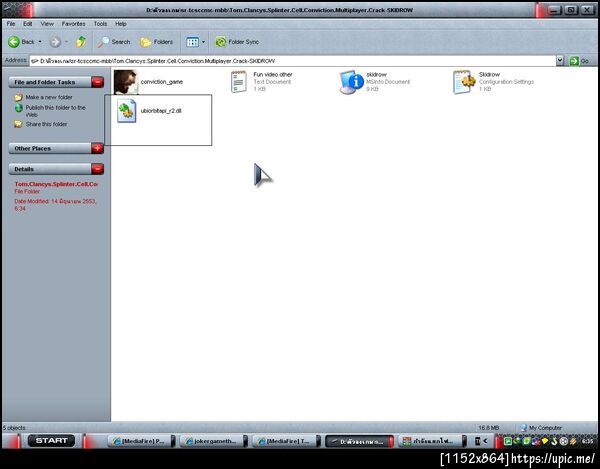The height and width of the screenshot is (469, 600).
Task: Click Publish this folder to the Web
Action: pos(55,111)
